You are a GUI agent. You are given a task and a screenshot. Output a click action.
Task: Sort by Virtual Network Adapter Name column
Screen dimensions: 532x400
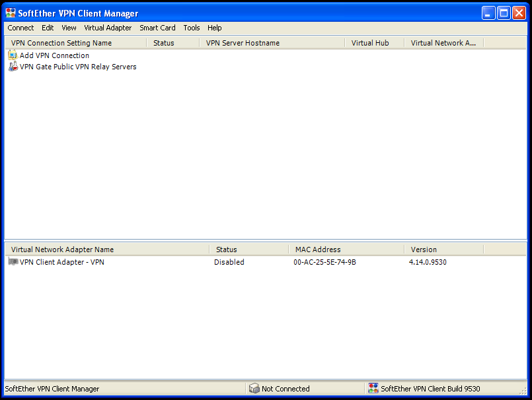point(107,250)
